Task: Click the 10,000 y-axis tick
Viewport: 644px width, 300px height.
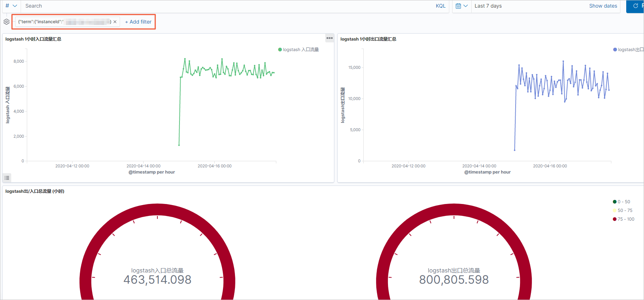Action: click(354, 99)
